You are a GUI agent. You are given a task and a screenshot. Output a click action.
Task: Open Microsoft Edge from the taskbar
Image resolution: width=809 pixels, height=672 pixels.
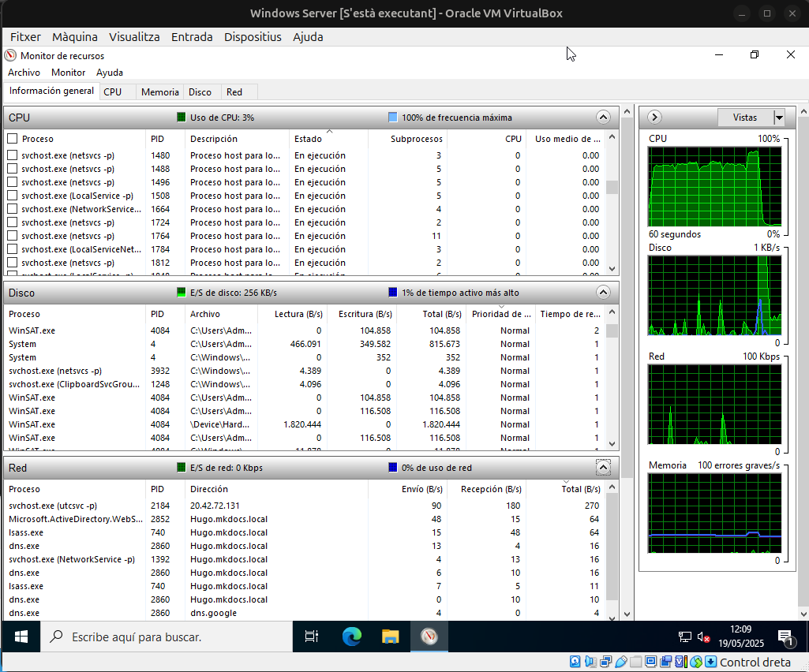tap(351, 636)
